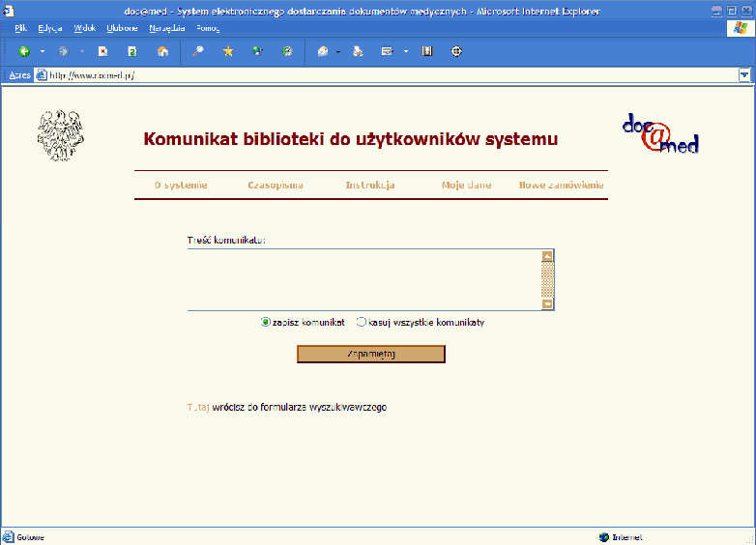Viewport: 756px width, 545px height.
Task: Click the browser Back arrow button
Action: click(24, 51)
